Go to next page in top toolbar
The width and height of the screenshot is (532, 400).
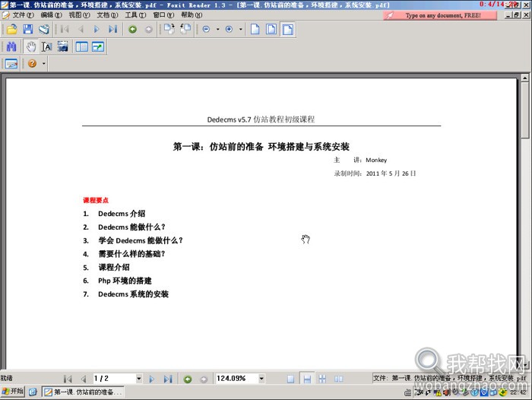[x=97, y=29]
